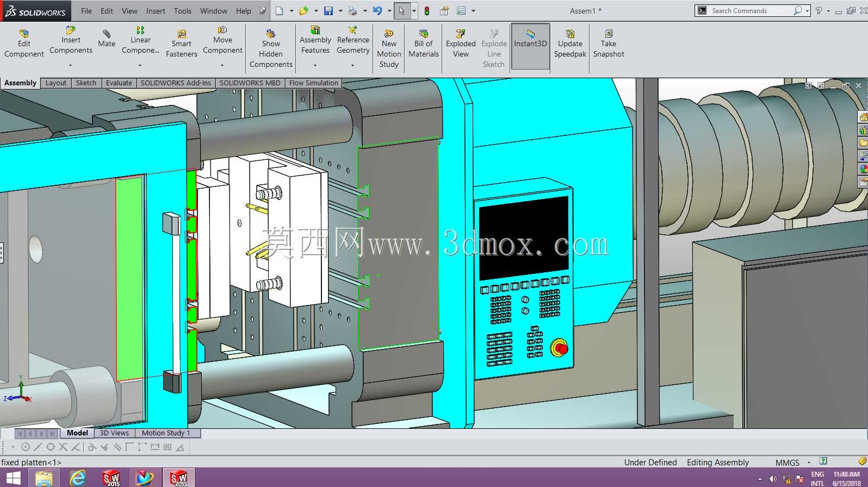Click the Open file icon

pos(303,11)
